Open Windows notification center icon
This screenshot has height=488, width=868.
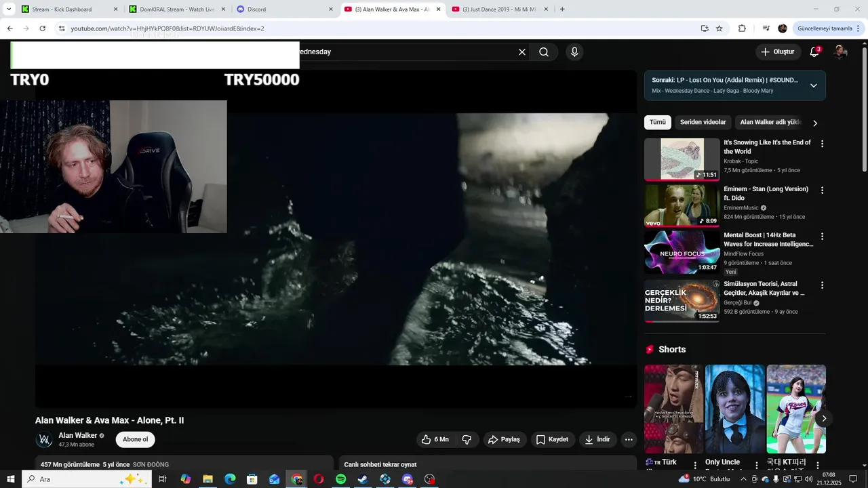tap(853, 479)
